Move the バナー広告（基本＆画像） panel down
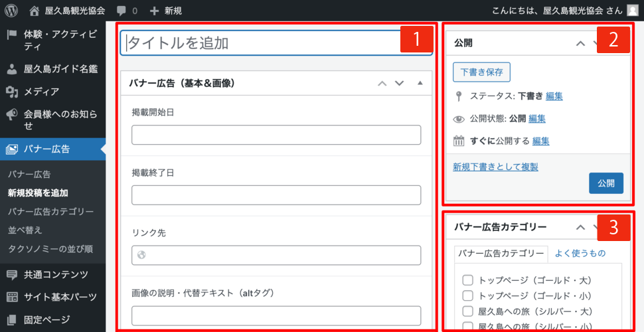Screen dimensions: 644x332 click(x=399, y=84)
